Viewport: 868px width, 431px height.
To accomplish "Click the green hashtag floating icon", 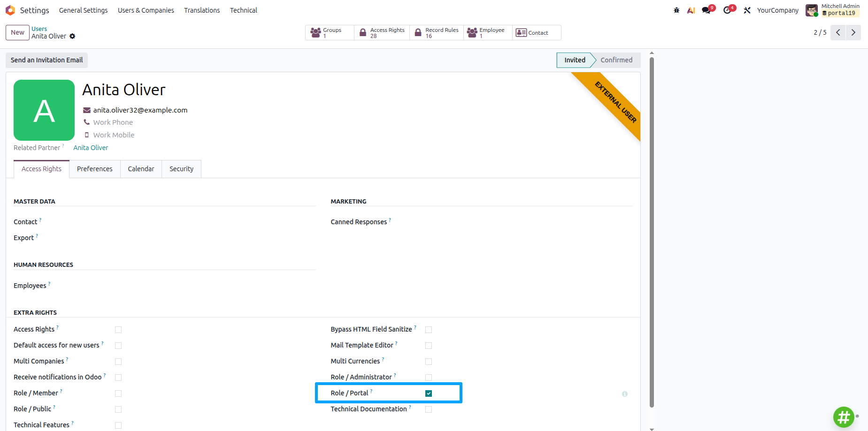I will click(x=844, y=416).
